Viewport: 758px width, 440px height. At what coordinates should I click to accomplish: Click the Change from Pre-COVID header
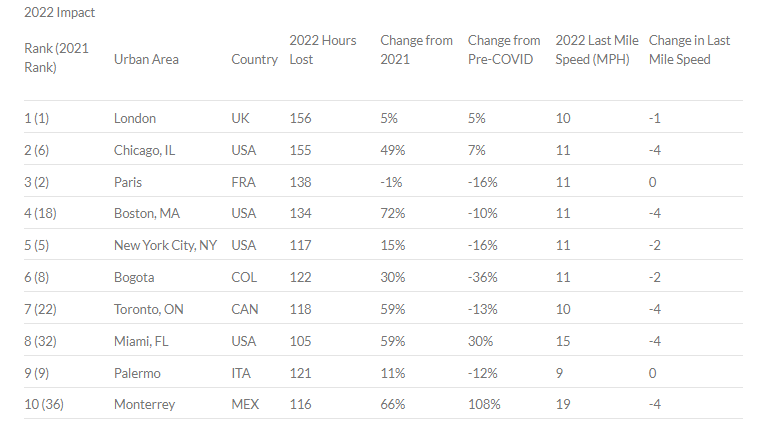point(504,50)
